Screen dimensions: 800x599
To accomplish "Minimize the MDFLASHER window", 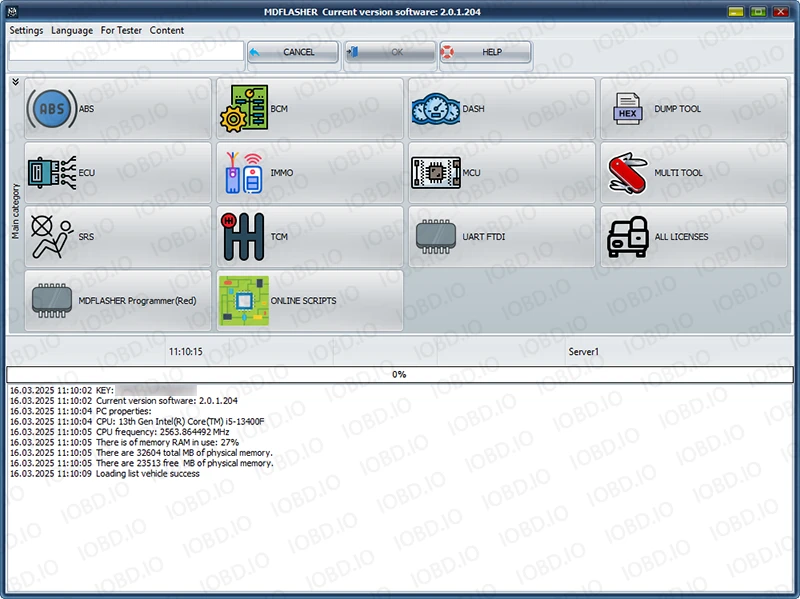I will (x=735, y=11).
